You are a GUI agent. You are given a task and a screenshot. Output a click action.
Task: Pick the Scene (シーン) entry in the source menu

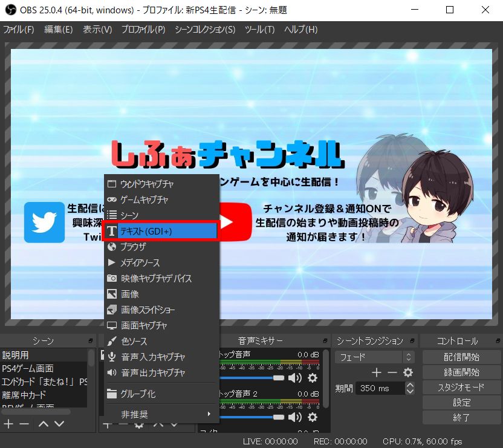(161, 215)
